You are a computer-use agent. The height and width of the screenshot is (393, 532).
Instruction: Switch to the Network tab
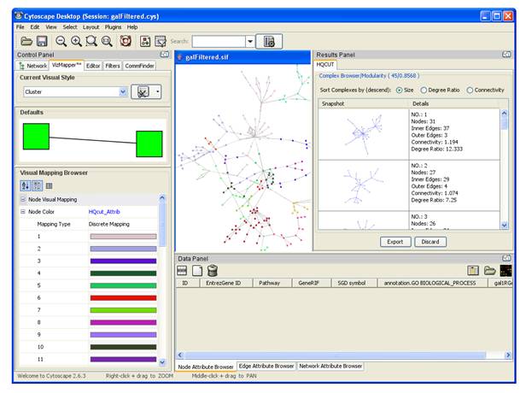point(33,66)
